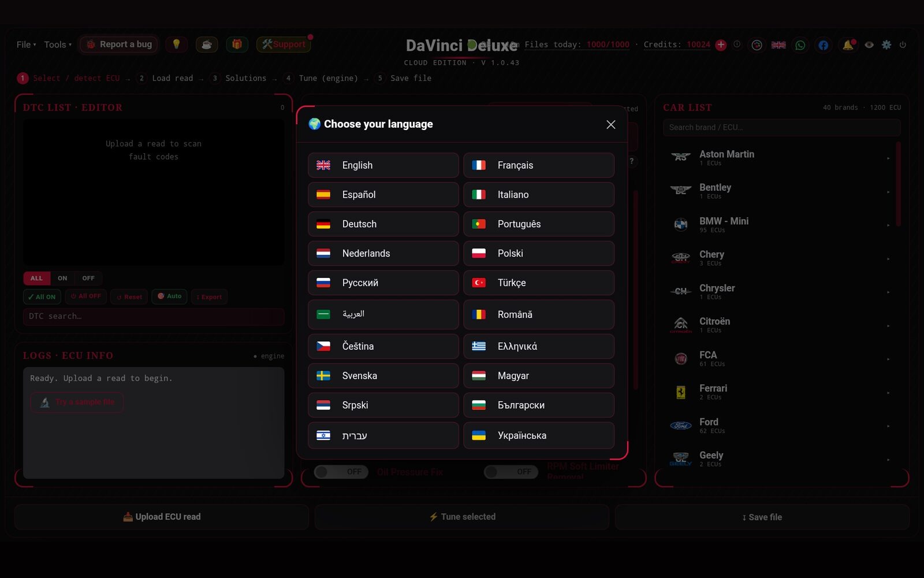Choose Türkçe from the language list
Screen dimensions: 924x578
[x=539, y=283]
